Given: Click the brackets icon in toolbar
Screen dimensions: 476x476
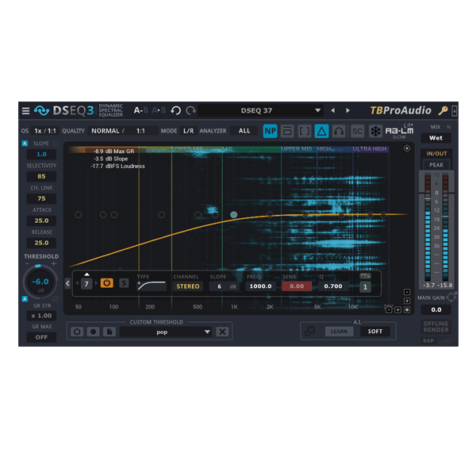Looking at the screenshot, I should (305, 131).
